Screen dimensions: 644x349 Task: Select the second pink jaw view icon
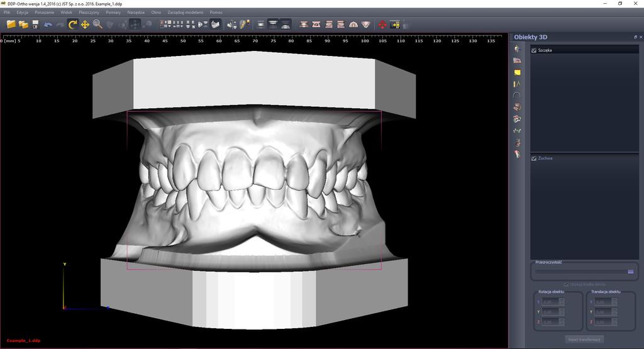click(316, 25)
